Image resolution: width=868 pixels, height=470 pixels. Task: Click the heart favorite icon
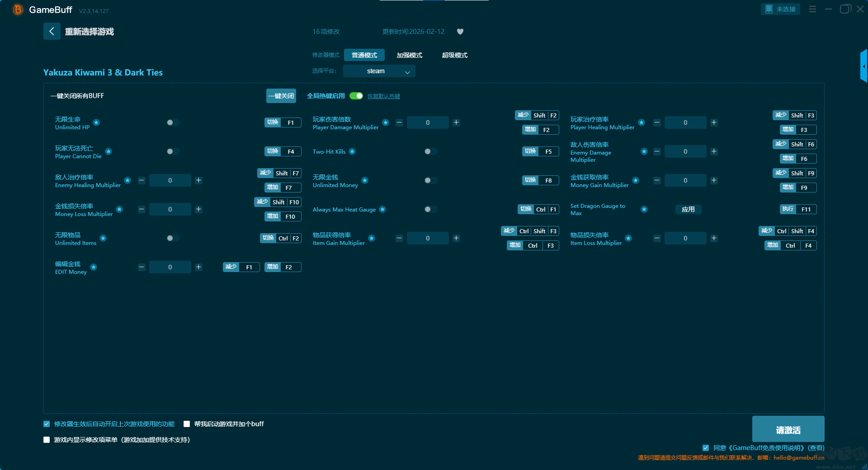[460, 32]
